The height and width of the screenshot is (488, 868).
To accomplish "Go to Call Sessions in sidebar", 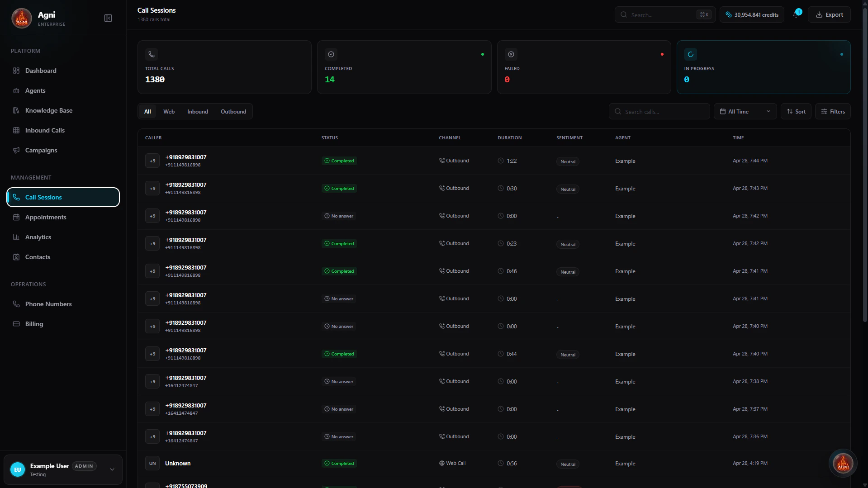I will [x=63, y=197].
